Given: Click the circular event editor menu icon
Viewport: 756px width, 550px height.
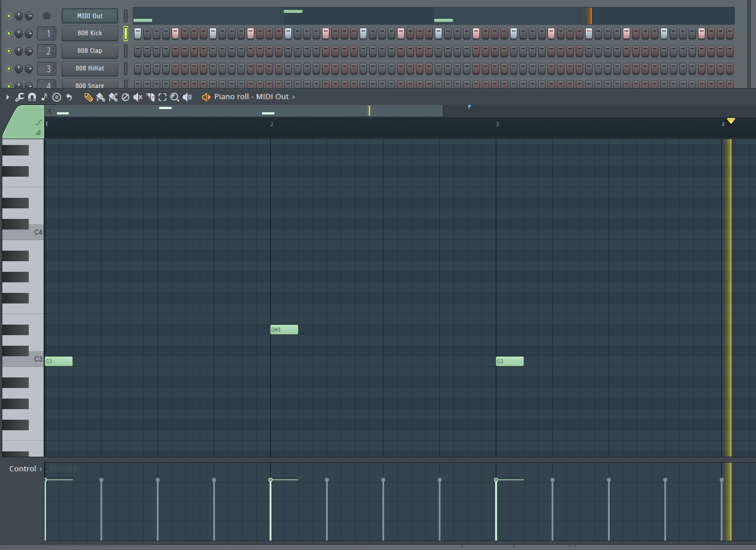Looking at the screenshot, I should click(56, 97).
